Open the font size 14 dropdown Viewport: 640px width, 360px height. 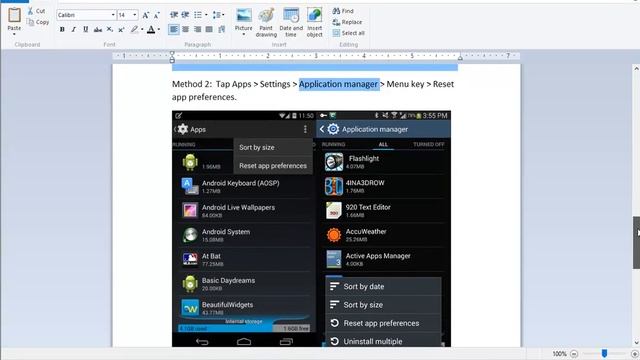[135, 15]
